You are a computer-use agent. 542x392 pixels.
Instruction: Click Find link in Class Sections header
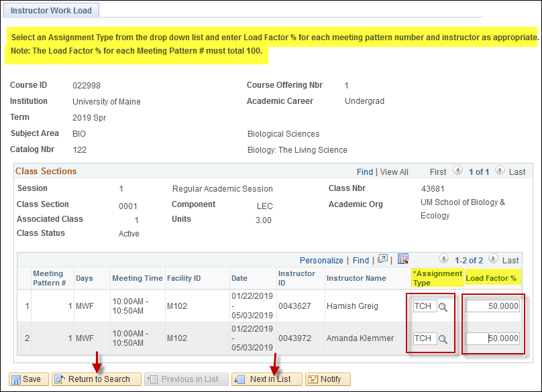tap(365, 172)
